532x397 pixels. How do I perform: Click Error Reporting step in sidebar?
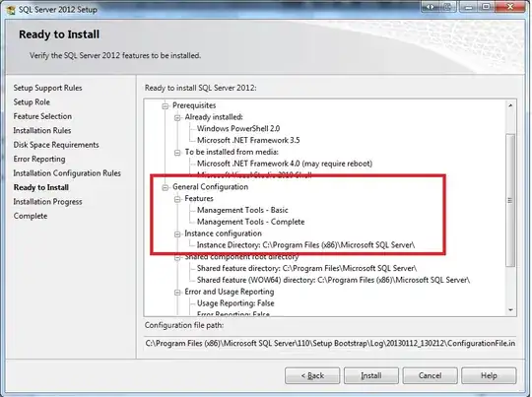pyautogui.click(x=39, y=160)
